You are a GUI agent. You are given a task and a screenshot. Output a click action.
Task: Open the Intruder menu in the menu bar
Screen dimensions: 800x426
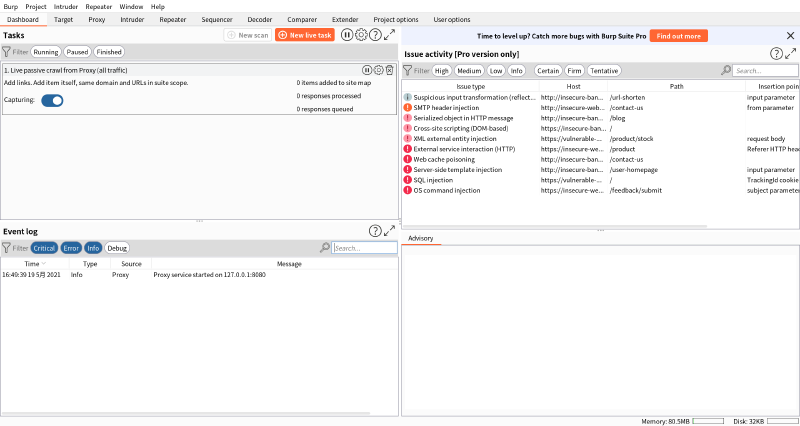tap(66, 6)
